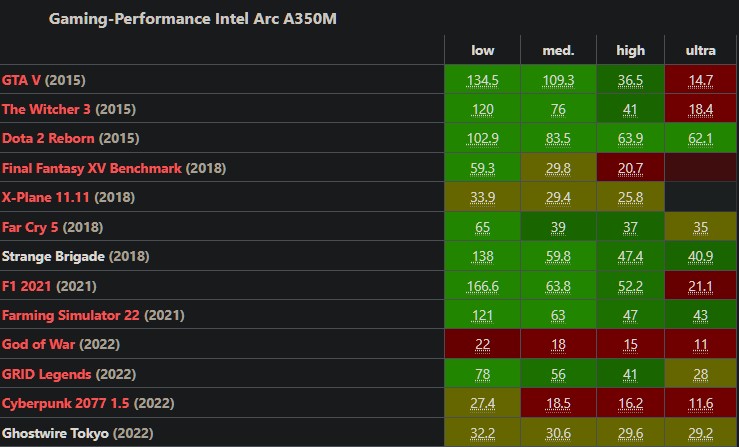This screenshot has width=739, height=447.
Task: Open the Far Cry 5 link
Action: click(30, 227)
